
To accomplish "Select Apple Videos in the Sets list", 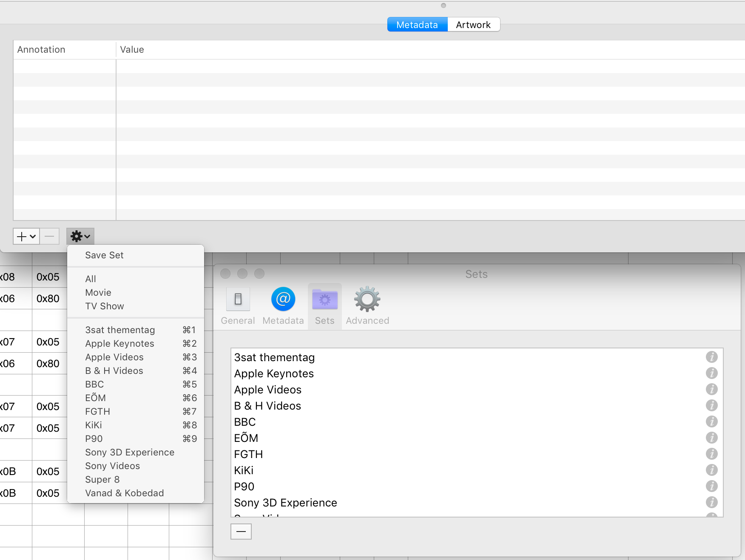I will point(477,390).
